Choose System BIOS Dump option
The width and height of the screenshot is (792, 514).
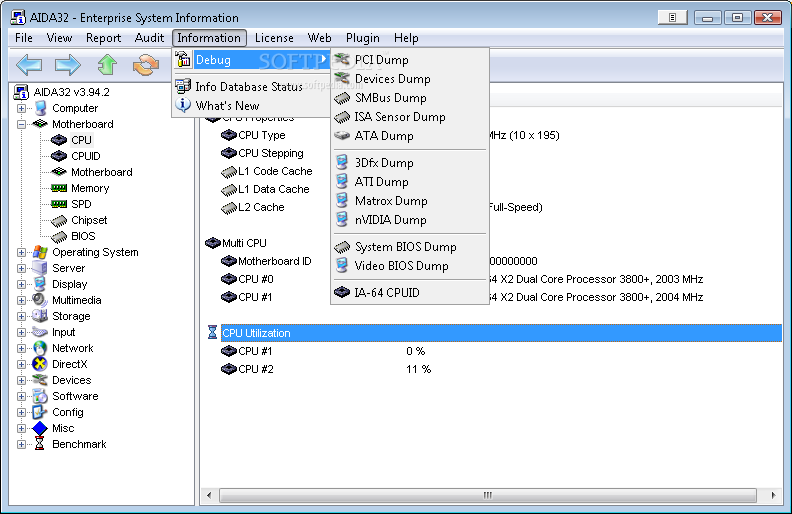(410, 247)
